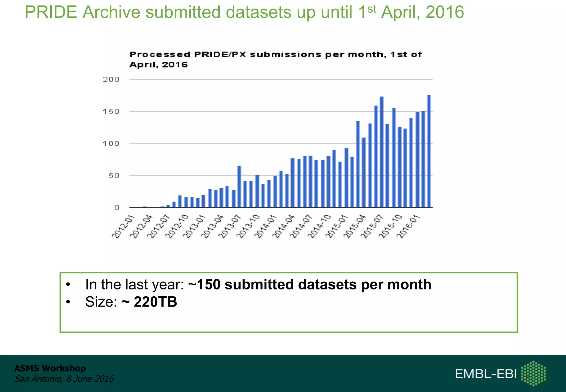The height and width of the screenshot is (392, 566).
Task: Click the y-axis label '0'
Action: (117, 208)
